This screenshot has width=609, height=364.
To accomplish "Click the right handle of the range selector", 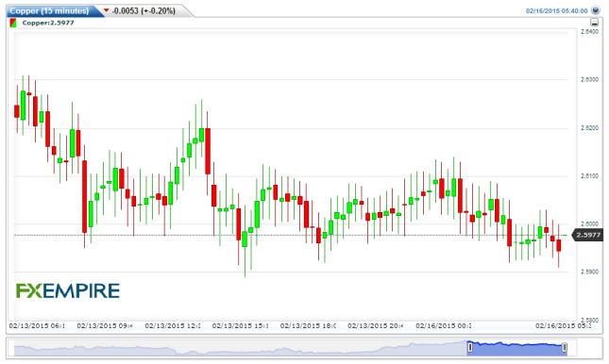I will 565,347.
